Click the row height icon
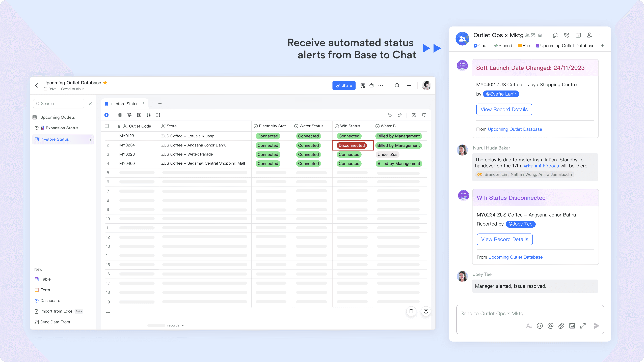This screenshot has height=362, width=644. pyautogui.click(x=158, y=115)
